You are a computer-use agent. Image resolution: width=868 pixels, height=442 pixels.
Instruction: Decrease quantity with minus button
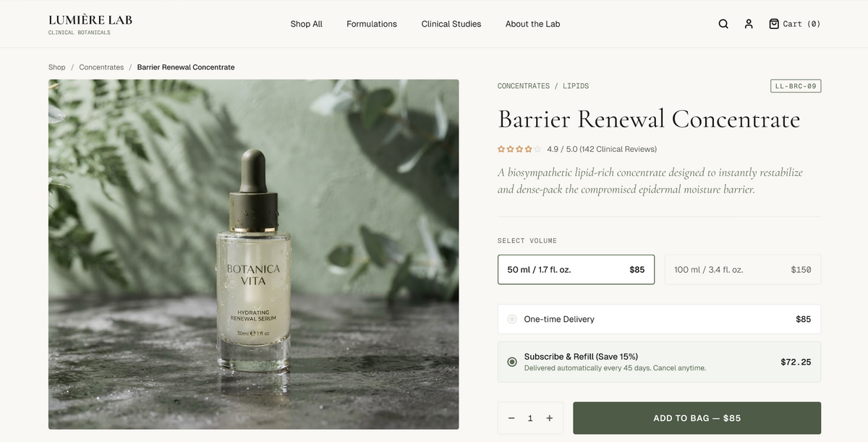(x=511, y=418)
